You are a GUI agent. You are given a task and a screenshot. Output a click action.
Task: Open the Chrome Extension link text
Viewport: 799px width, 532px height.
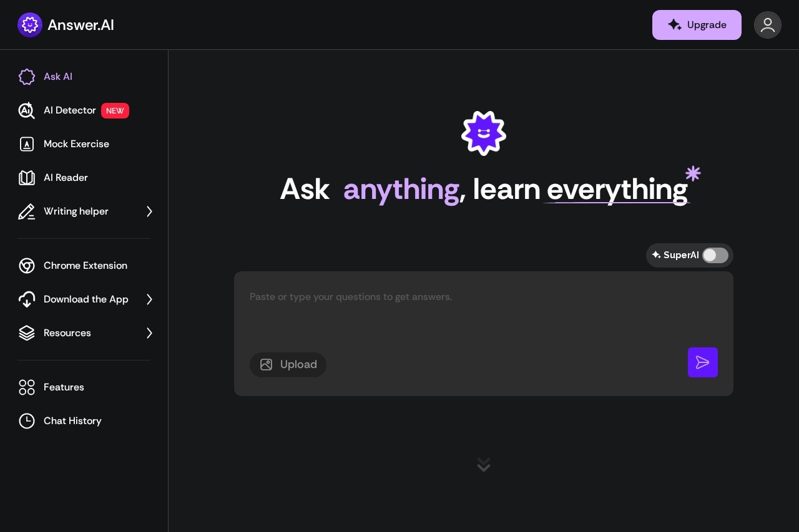coord(86,266)
